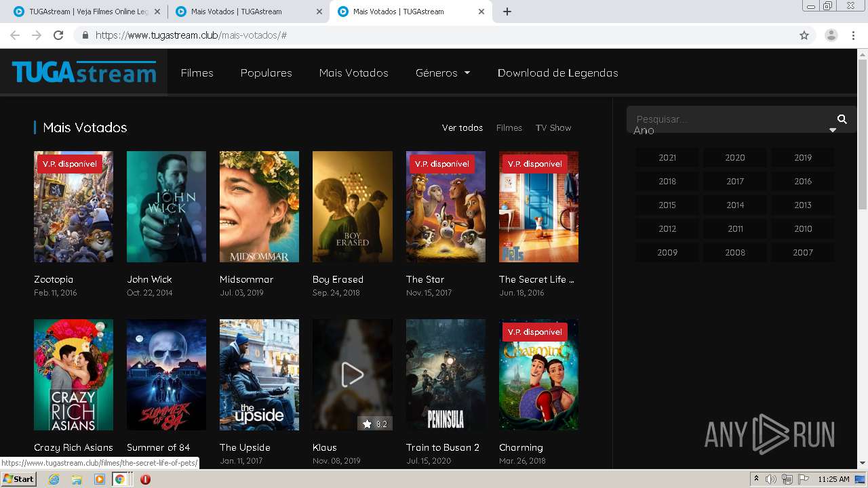The width and height of the screenshot is (868, 488).
Task: Open Download de Legendas page
Action: (x=557, y=73)
